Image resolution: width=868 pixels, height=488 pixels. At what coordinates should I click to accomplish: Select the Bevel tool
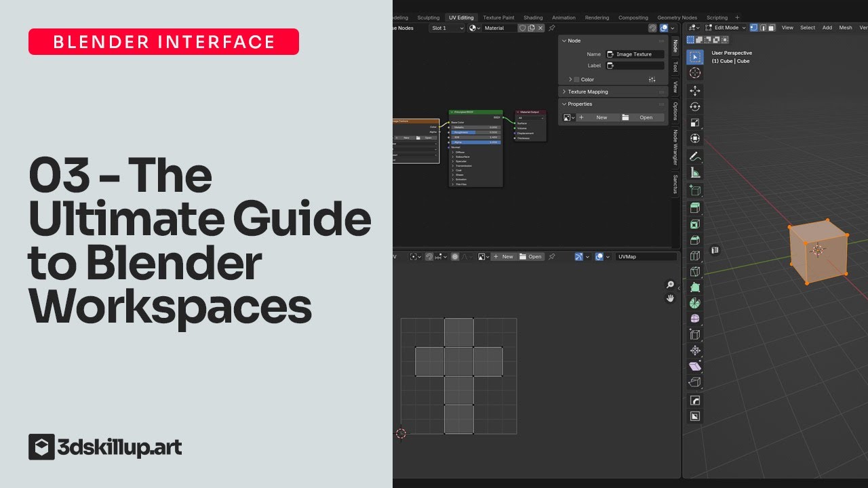[694, 240]
